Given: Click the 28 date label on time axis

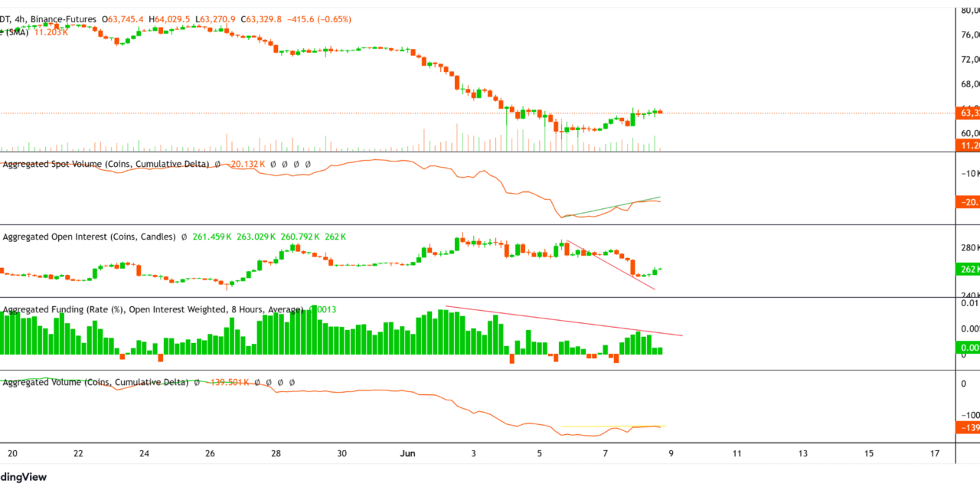Looking at the screenshot, I should coord(276,453).
